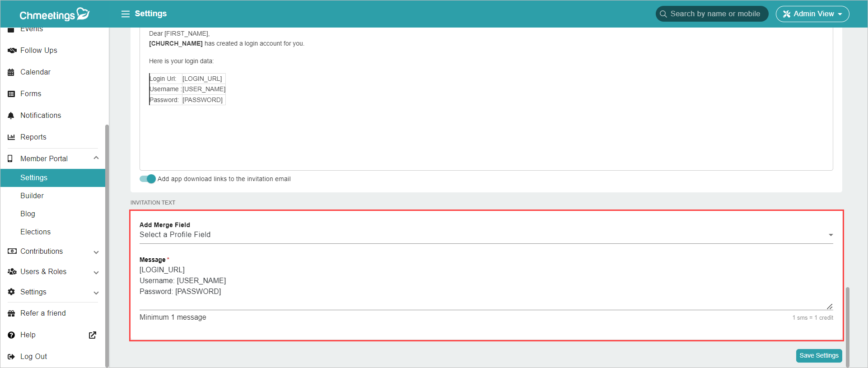Click the Users & Roles people icon
This screenshot has width=868, height=368.
click(x=12, y=271)
